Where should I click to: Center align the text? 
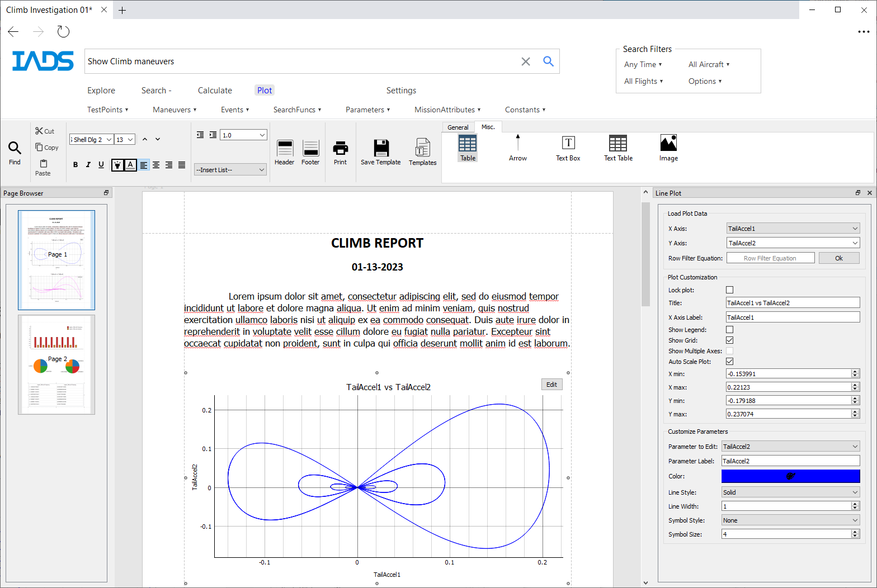pyautogui.click(x=156, y=165)
